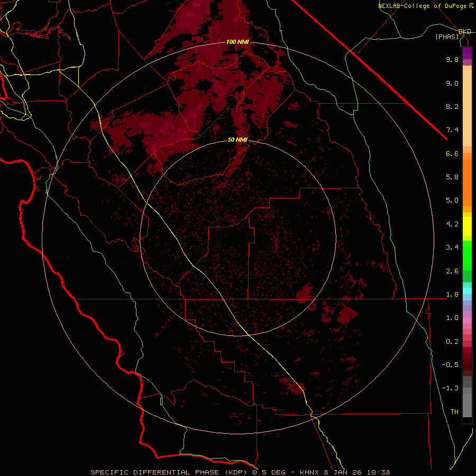Click the arrow logo icon after DuPage
Viewport: 476px width, 476px height.
(471, 6)
